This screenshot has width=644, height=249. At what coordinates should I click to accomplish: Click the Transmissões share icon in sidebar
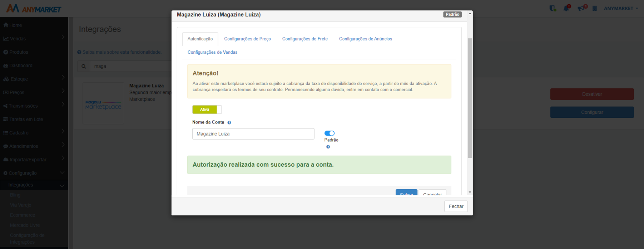coord(5,106)
